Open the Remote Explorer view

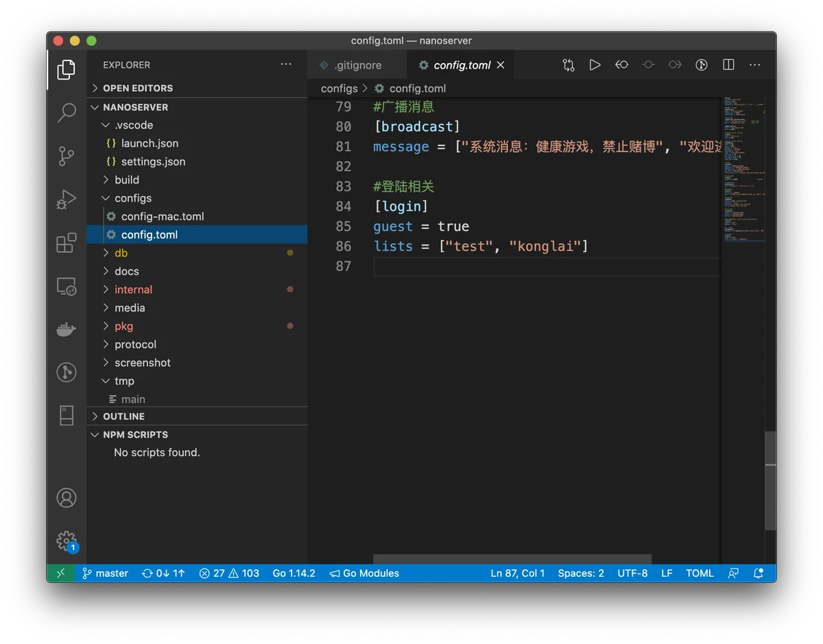click(x=67, y=286)
